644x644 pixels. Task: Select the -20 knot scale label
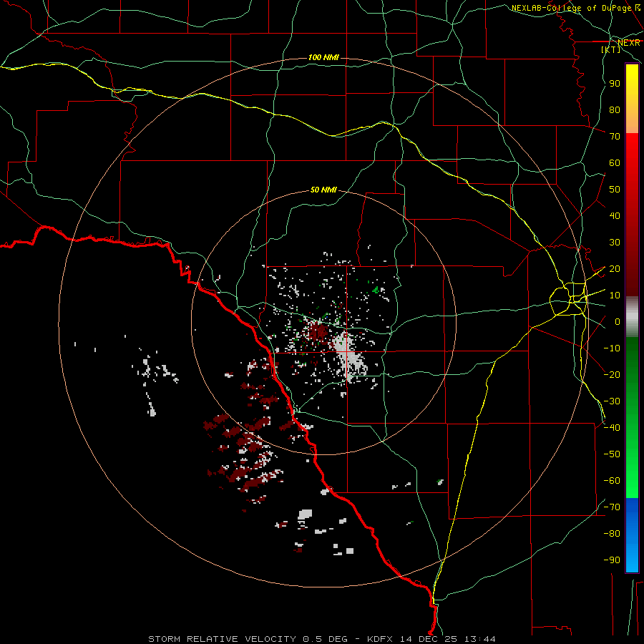click(612, 374)
